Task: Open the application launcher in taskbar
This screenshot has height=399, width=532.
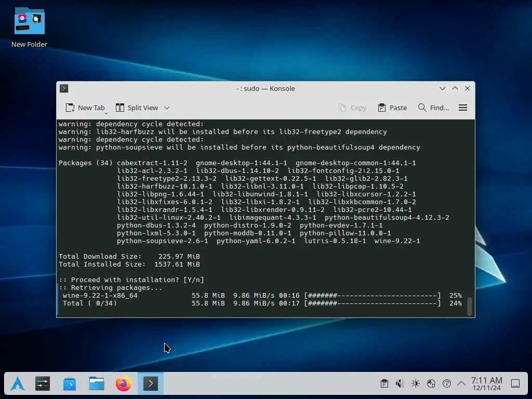Action: click(17, 384)
